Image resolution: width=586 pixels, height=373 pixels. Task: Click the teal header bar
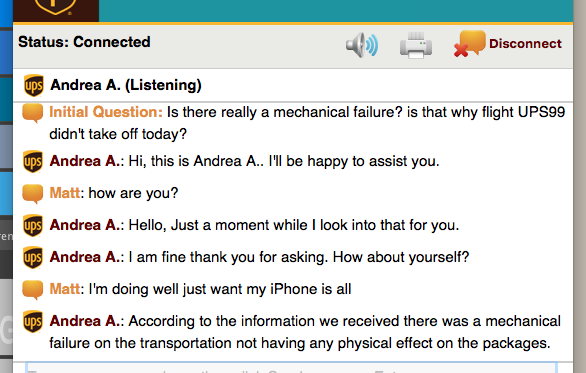tap(336, 10)
